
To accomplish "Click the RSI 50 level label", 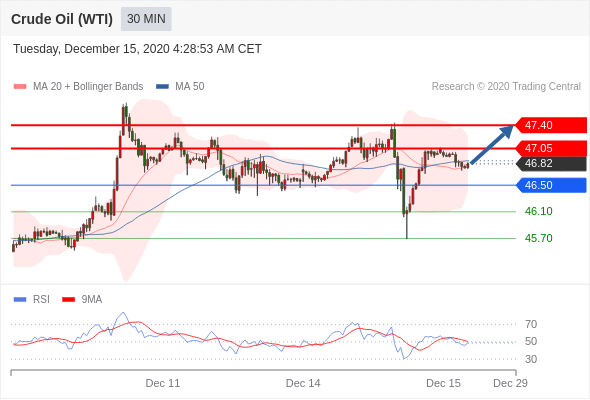I will coord(531,342).
